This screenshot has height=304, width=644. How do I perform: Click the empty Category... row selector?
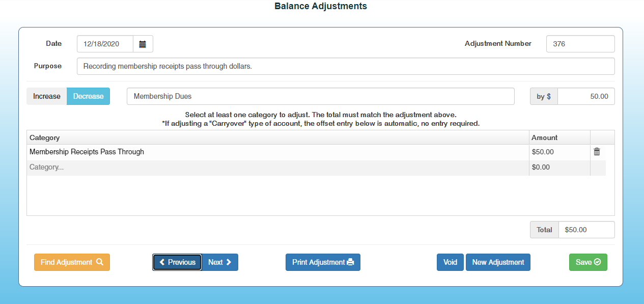277,167
